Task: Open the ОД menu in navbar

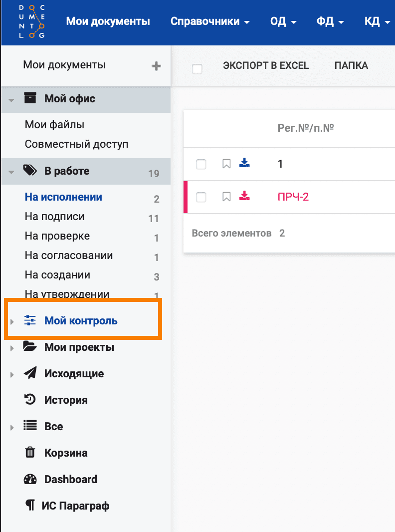Action: click(x=283, y=21)
